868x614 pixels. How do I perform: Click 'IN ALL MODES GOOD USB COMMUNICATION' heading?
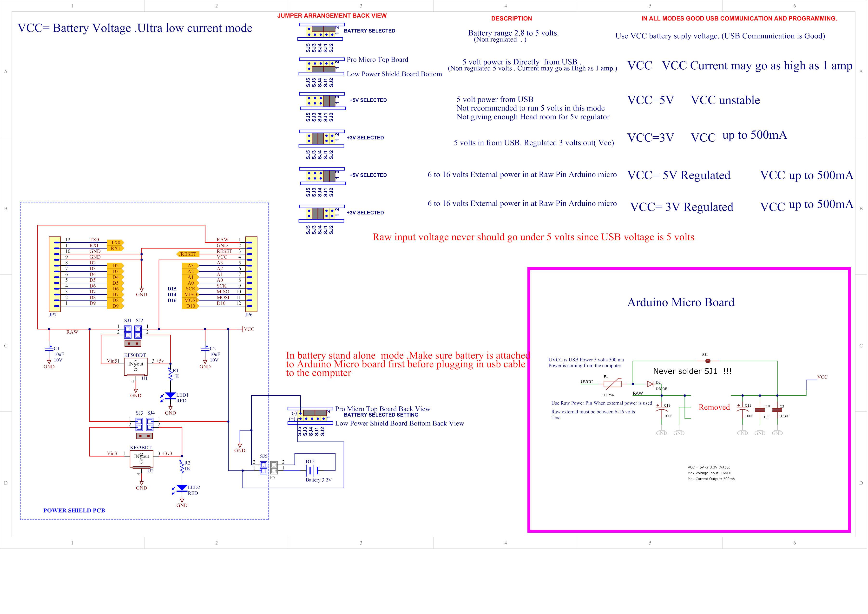[x=739, y=19]
